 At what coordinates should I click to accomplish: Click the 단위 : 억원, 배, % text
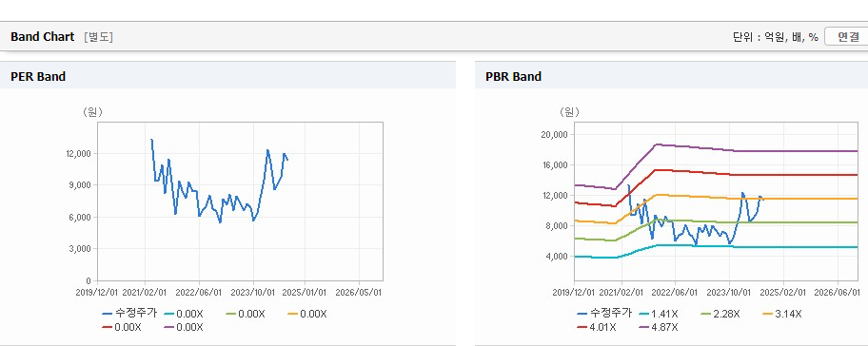tap(775, 37)
